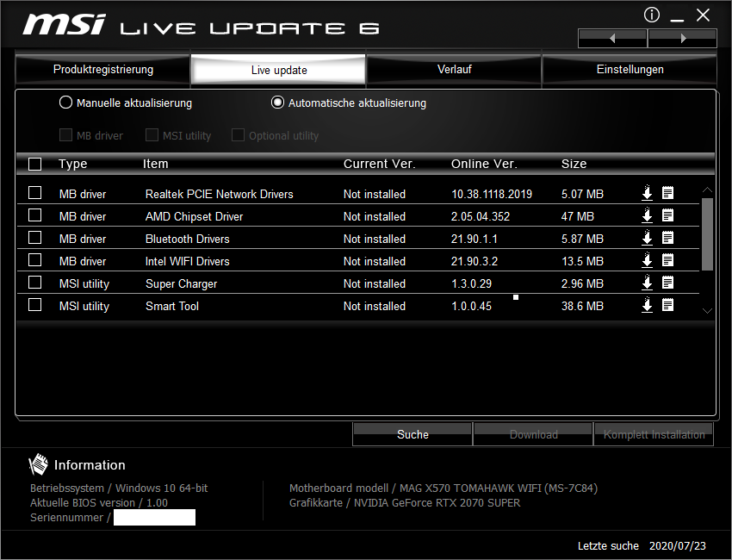Close the MSI Live Update 6 window

click(x=703, y=16)
